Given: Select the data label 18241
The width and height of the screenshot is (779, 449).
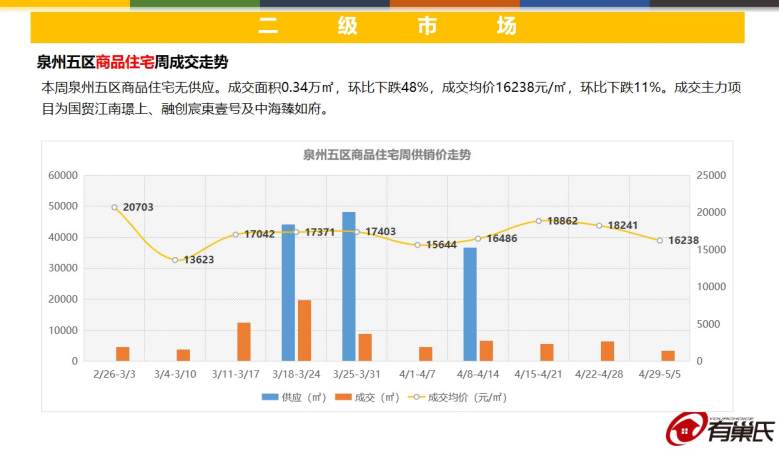Looking at the screenshot, I should point(623,225).
